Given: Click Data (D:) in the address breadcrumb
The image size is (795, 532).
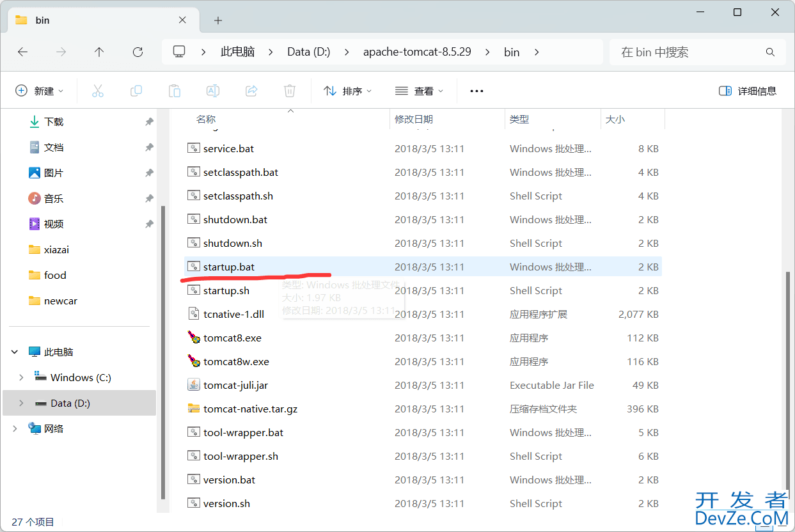Looking at the screenshot, I should point(309,52).
